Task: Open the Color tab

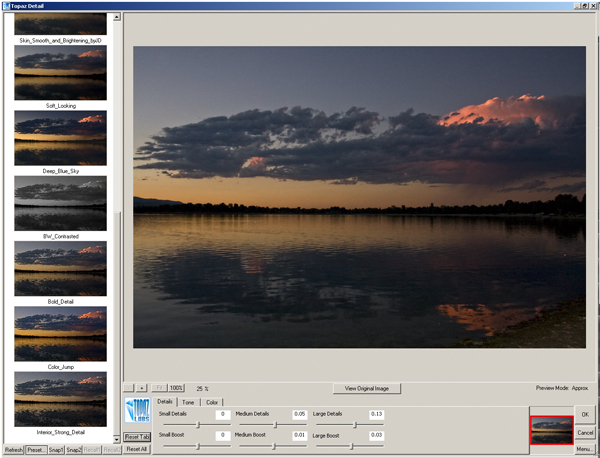Action: coord(211,401)
